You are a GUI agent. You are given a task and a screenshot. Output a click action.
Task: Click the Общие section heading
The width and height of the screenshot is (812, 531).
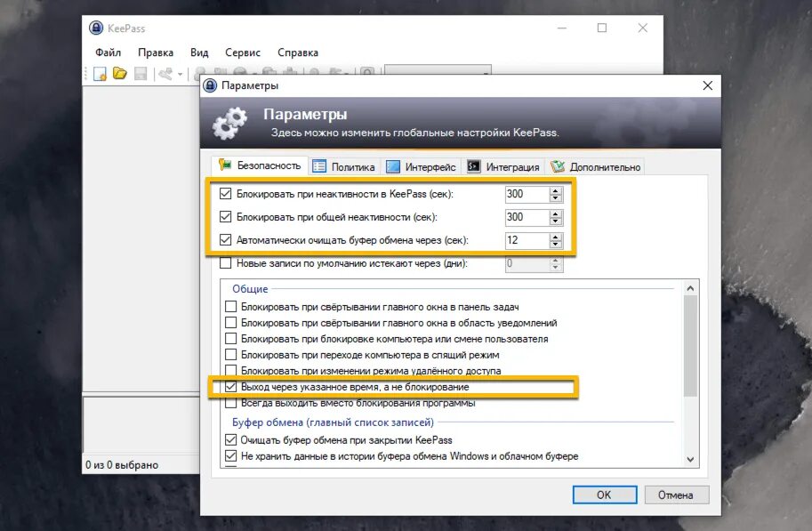[x=250, y=288]
